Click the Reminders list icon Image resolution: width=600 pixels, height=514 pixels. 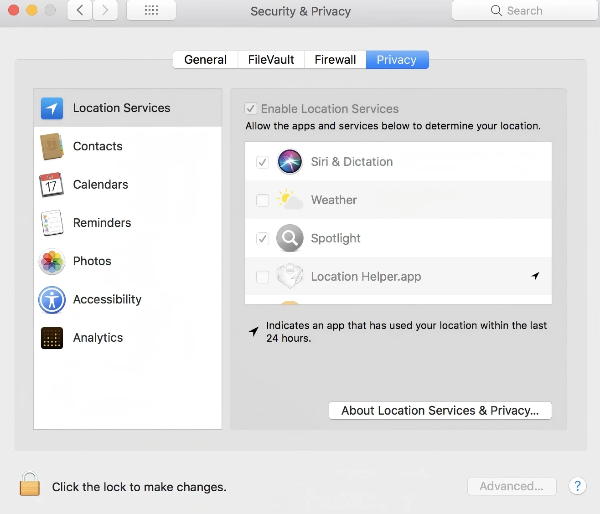point(52,223)
